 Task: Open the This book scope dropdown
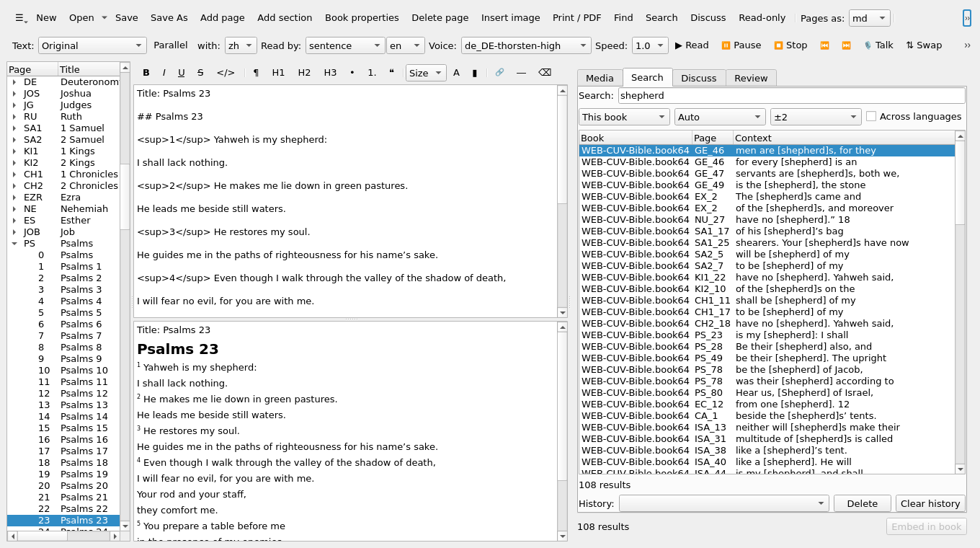pos(624,117)
